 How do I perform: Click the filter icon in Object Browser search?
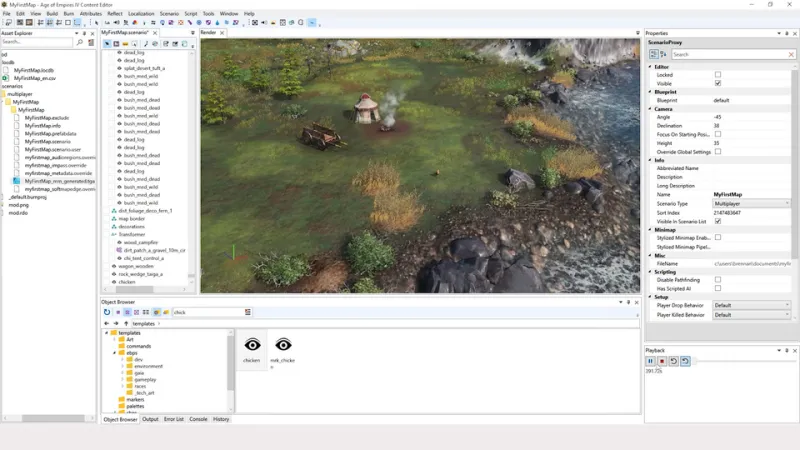(248, 312)
